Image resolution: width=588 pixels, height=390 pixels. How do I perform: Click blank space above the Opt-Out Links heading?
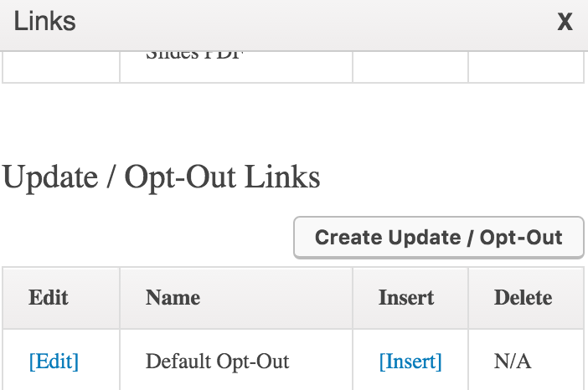[x=294, y=120]
